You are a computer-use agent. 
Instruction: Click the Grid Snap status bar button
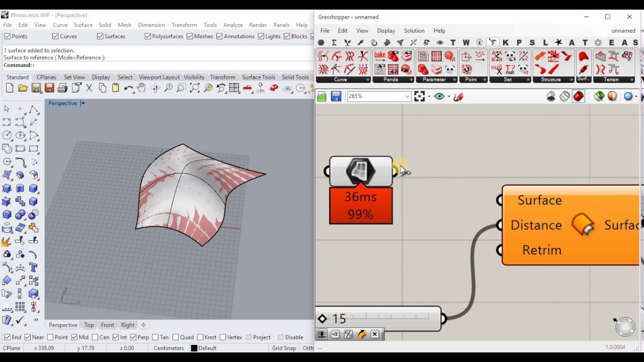(x=284, y=348)
